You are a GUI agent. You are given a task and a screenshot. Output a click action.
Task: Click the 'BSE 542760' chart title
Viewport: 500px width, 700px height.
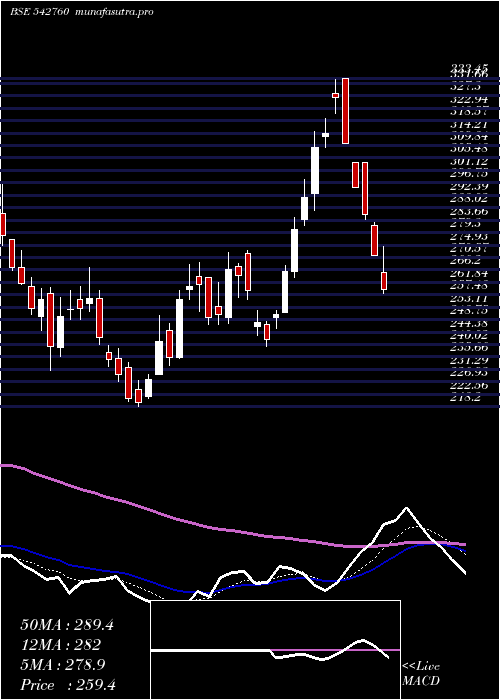click(39, 12)
